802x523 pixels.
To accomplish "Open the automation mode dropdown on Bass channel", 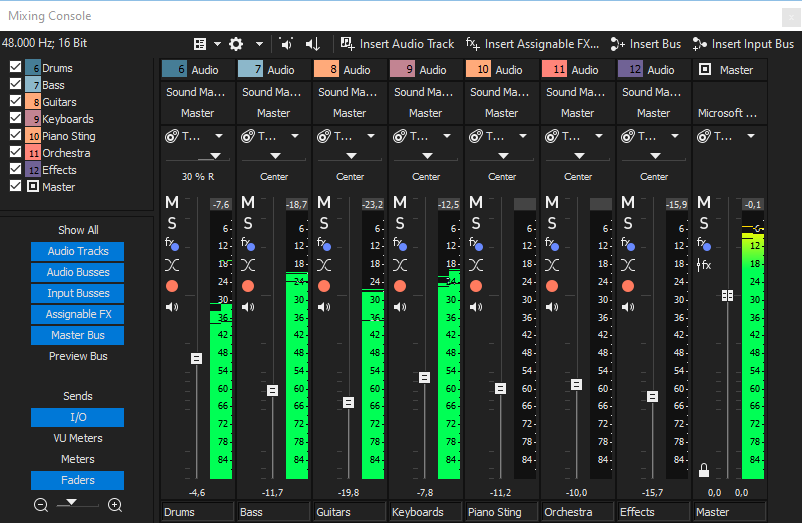I will [274, 136].
